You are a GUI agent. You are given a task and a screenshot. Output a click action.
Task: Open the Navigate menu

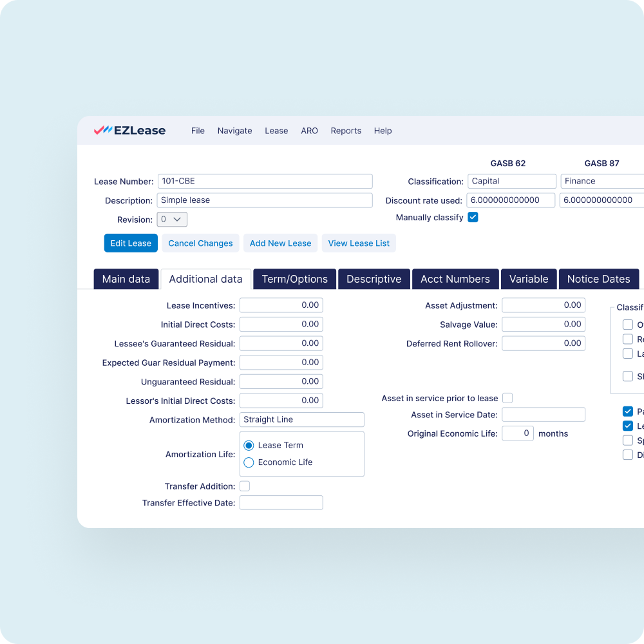[x=234, y=131]
